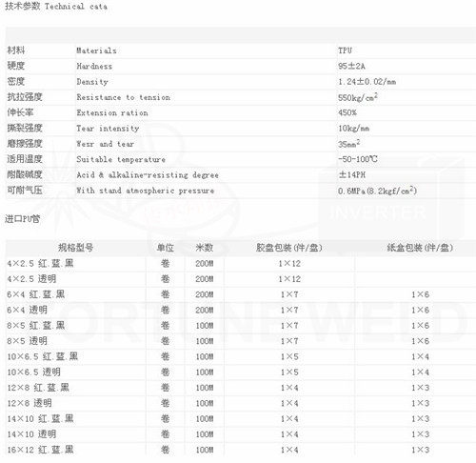Select row '12×8 红.蓝.黑'
The height and width of the screenshot is (463, 476).
click(241, 388)
